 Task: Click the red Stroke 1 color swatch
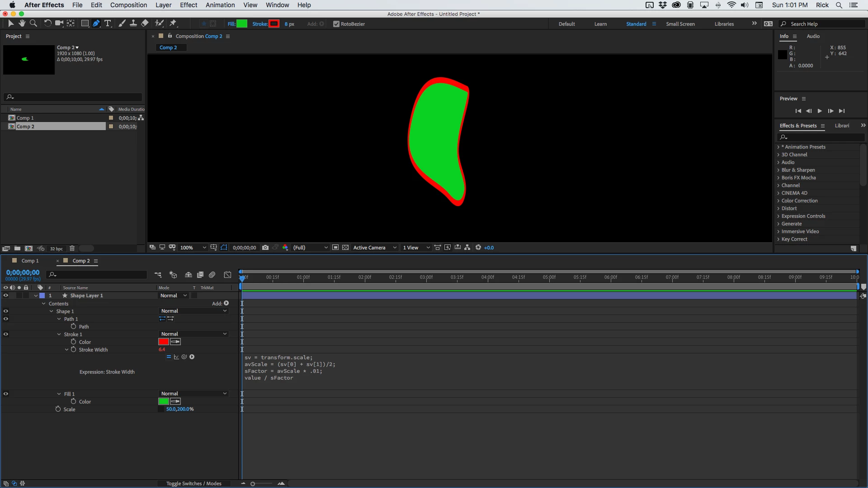(164, 342)
